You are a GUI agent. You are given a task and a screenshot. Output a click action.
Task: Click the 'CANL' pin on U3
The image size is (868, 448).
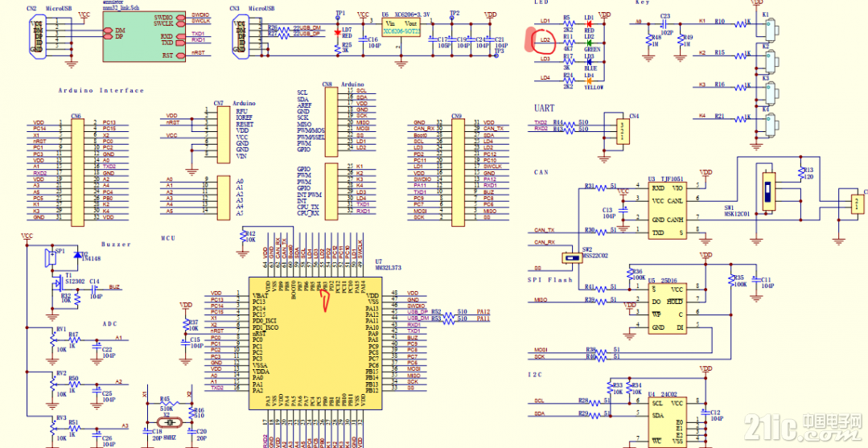(x=675, y=200)
